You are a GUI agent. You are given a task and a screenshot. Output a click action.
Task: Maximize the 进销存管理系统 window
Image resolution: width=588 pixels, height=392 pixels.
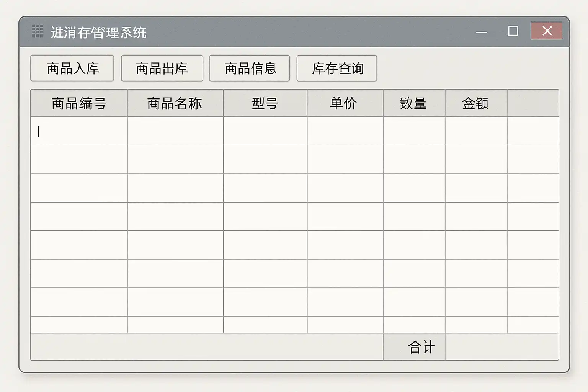click(x=513, y=31)
